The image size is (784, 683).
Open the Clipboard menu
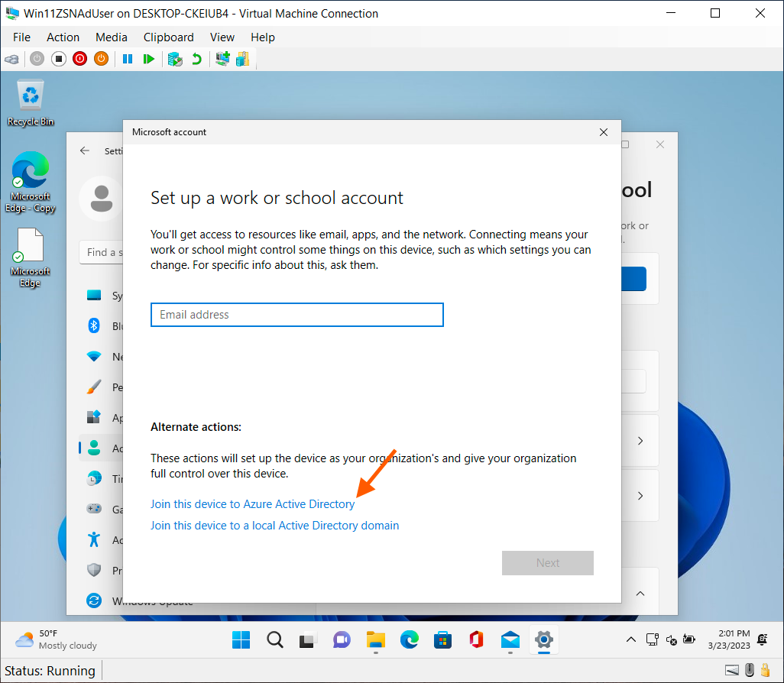169,37
